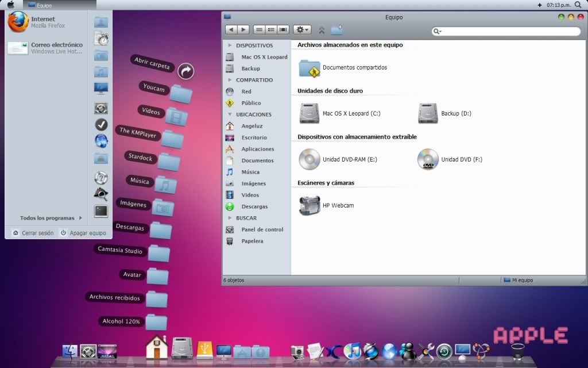Image resolution: width=588 pixels, height=368 pixels.
Task: Select the Backup (D:) drive
Action: (444, 113)
